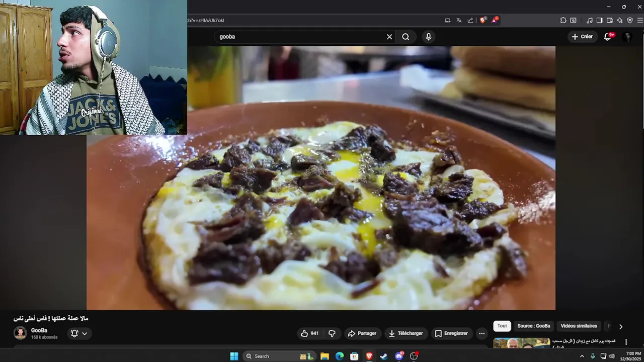The width and height of the screenshot is (644, 362).
Task: Select the Vidéos similaires chip
Action: click(x=579, y=326)
